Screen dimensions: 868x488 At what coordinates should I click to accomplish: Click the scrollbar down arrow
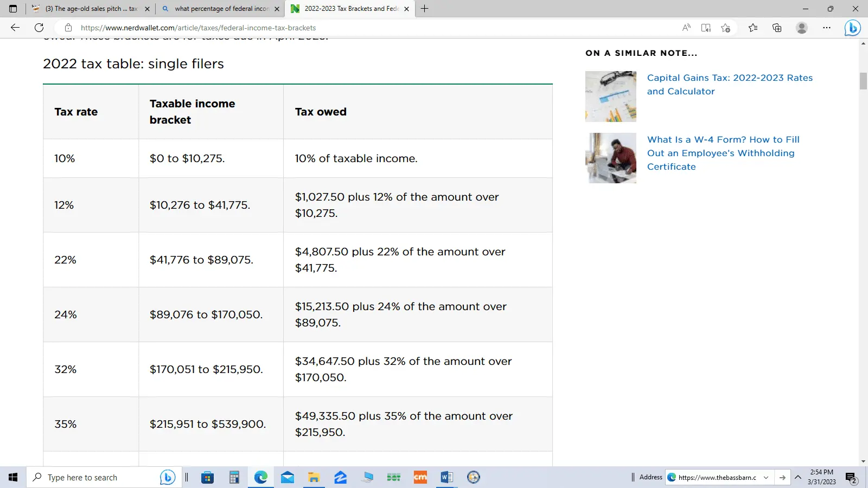click(863, 462)
